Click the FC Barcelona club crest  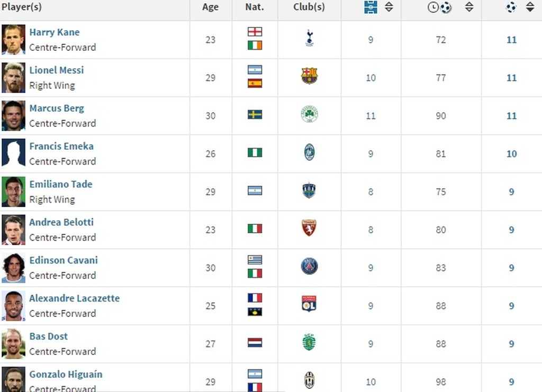click(x=310, y=77)
